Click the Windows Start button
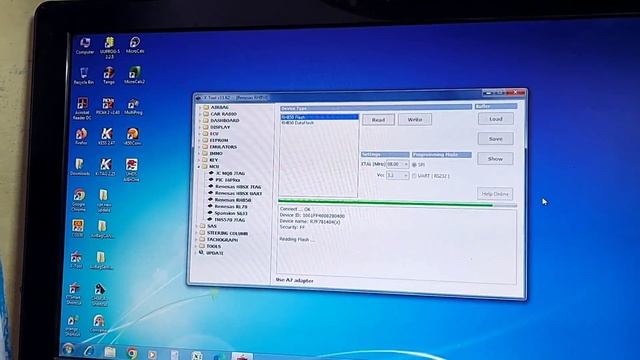The height and width of the screenshot is (360, 640). (x=68, y=349)
